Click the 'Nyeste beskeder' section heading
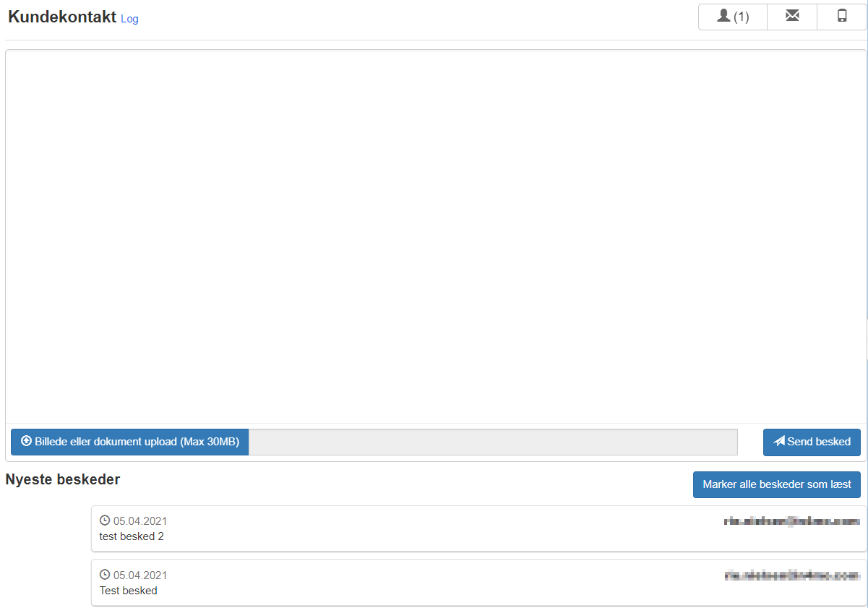The height and width of the screenshot is (608, 868). point(63,479)
